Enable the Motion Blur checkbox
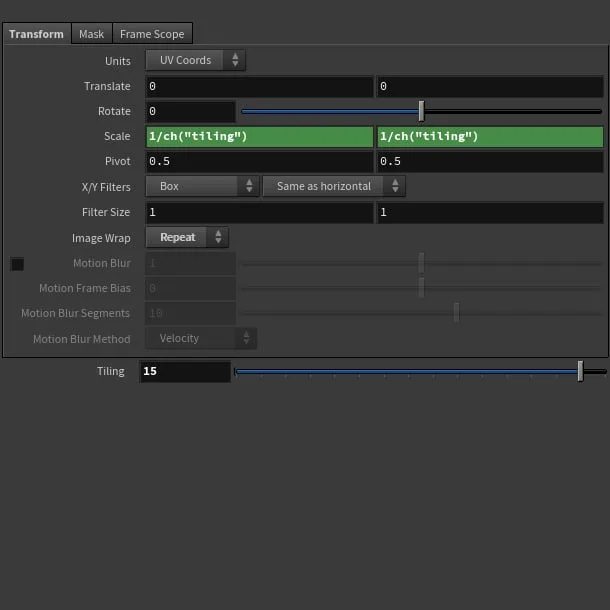This screenshot has height=610, width=610. (x=18, y=264)
